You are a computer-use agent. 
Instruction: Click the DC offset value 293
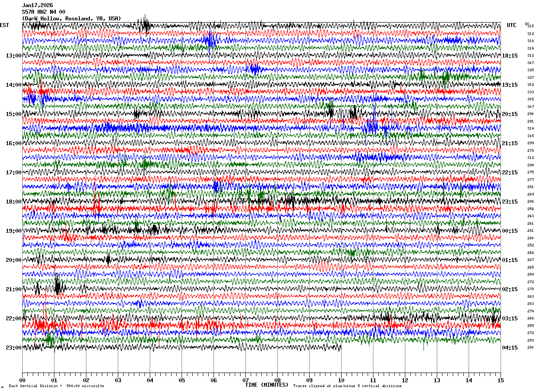click(x=530, y=340)
